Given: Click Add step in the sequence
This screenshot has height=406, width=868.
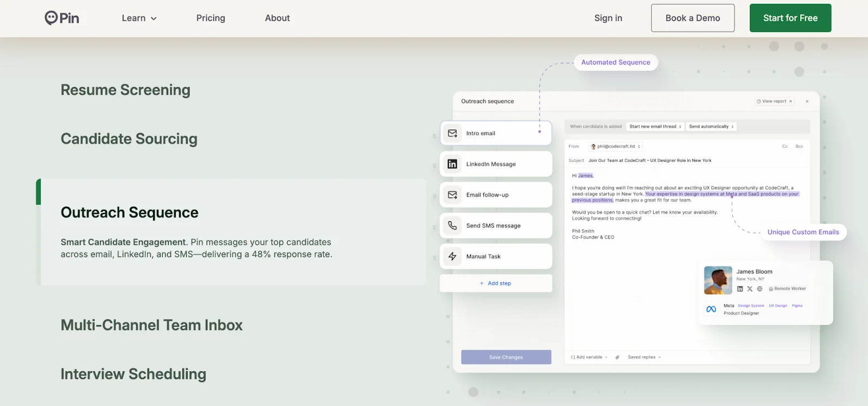Looking at the screenshot, I should coord(495,283).
